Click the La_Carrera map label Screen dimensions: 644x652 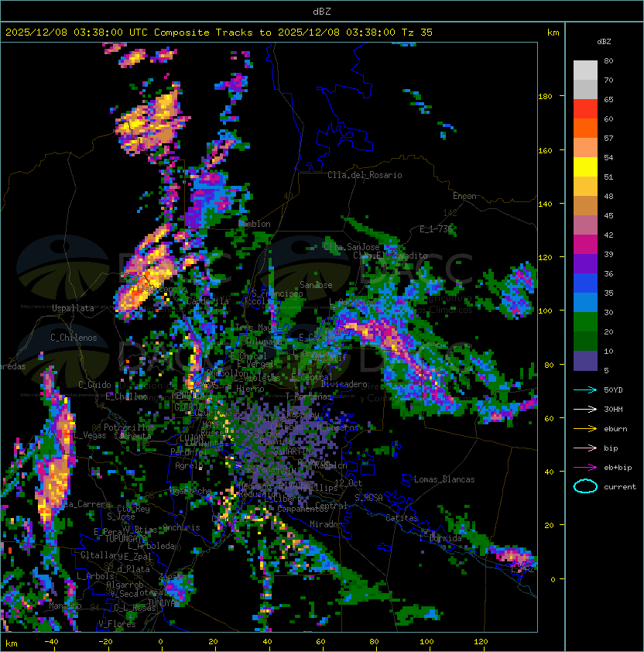pos(87,504)
